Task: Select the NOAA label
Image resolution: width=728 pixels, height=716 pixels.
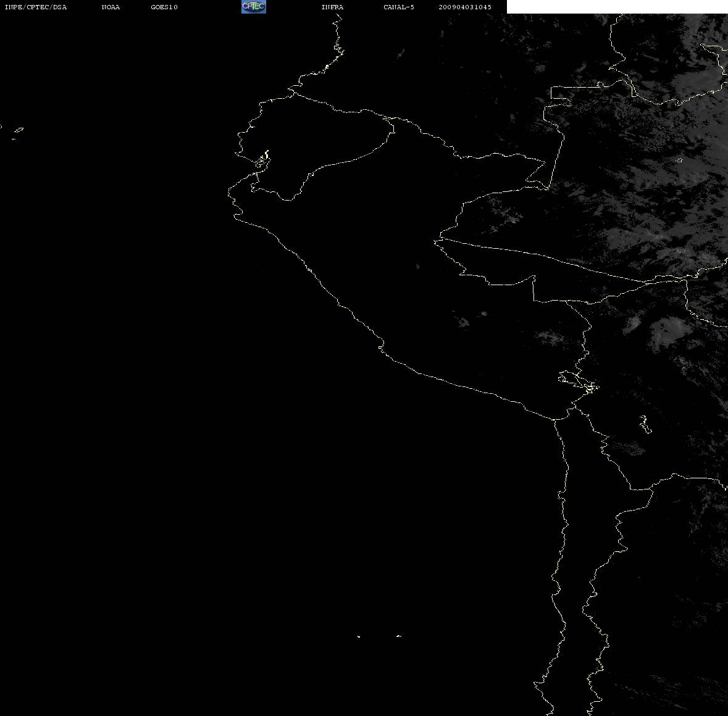Action: point(111,7)
